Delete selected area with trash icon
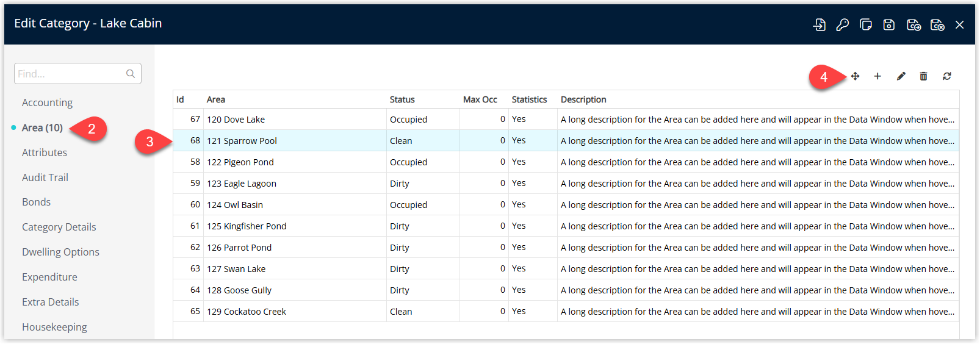The image size is (980, 344). click(923, 76)
